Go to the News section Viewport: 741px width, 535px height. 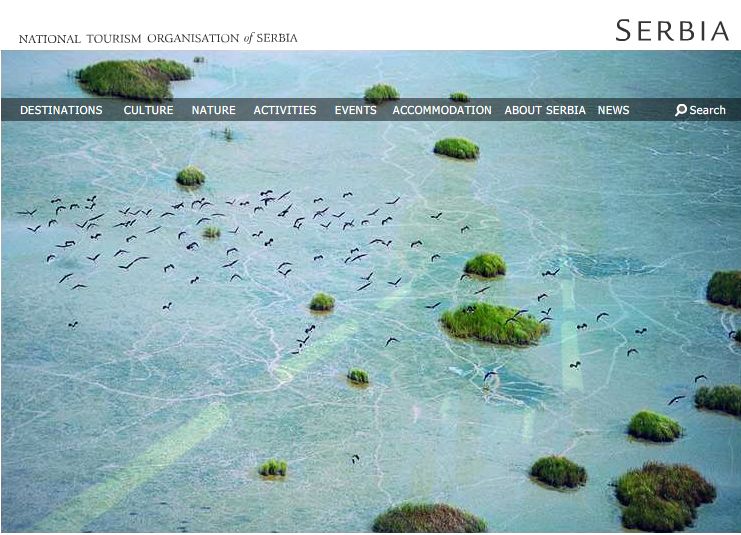click(x=613, y=110)
